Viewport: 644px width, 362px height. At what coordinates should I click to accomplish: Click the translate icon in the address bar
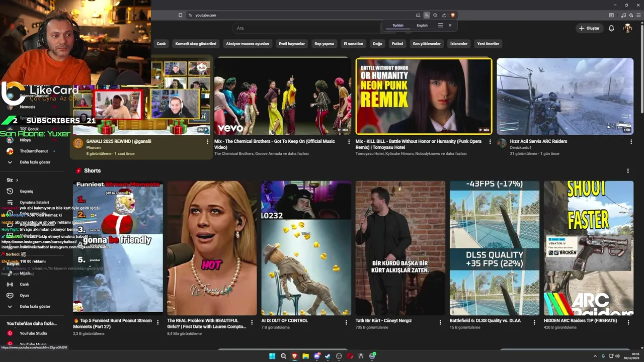tap(427, 15)
